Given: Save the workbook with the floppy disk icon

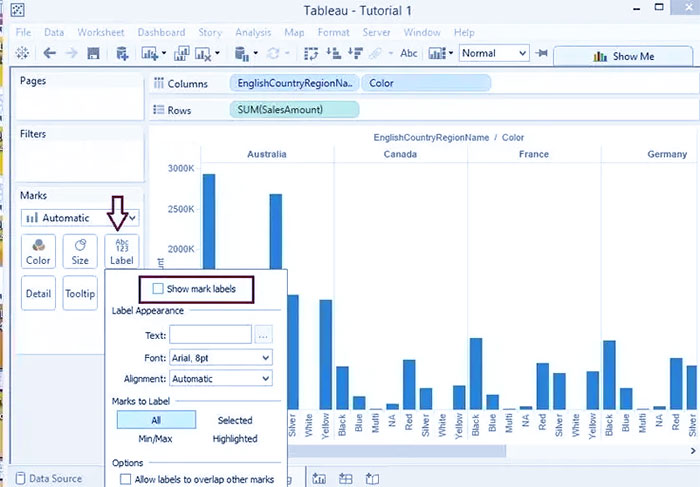Looking at the screenshot, I should 93,54.
